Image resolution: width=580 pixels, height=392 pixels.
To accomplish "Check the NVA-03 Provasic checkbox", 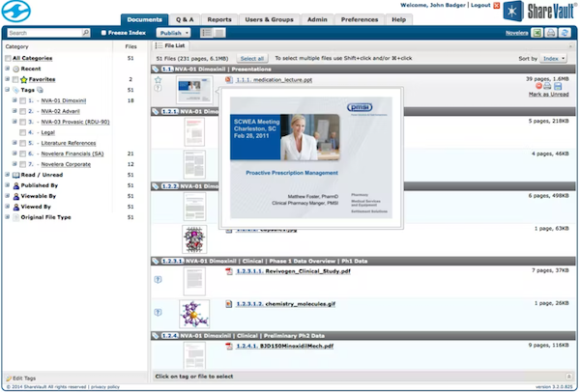I will click(22, 122).
